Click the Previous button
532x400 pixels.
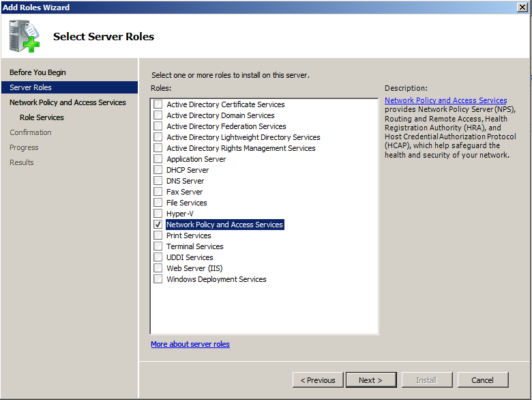(x=318, y=380)
